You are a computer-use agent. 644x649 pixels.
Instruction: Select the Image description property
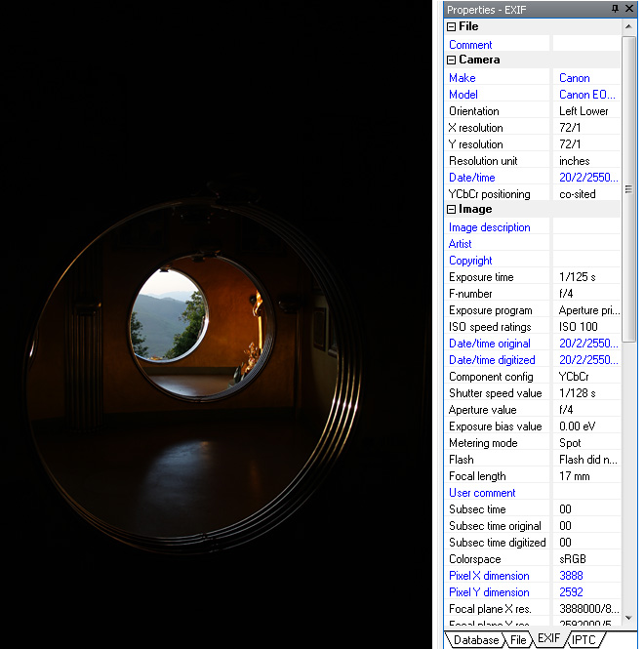(x=490, y=227)
